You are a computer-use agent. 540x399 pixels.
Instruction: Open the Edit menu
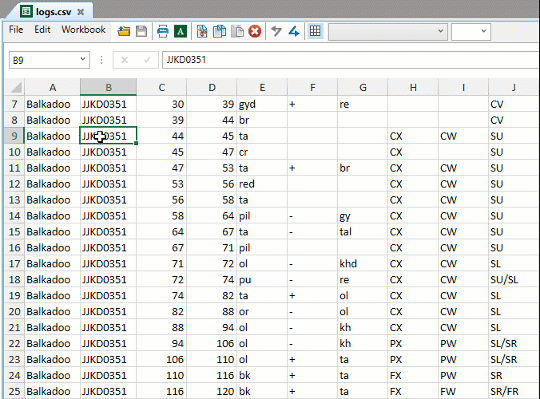click(42, 30)
